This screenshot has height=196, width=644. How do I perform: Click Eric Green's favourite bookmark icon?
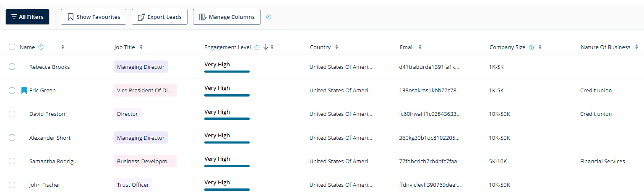pos(24,91)
